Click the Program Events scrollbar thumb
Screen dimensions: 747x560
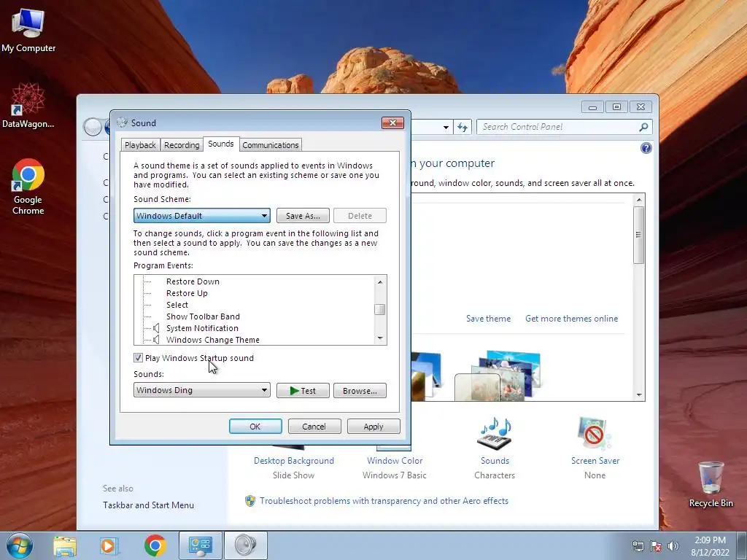coord(379,309)
